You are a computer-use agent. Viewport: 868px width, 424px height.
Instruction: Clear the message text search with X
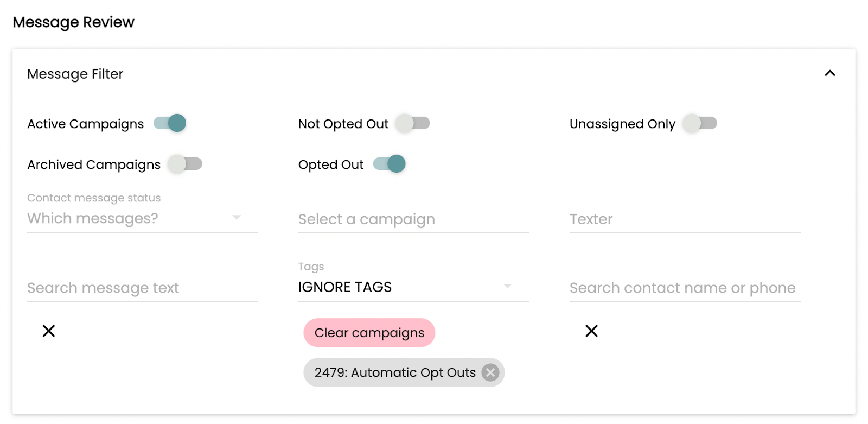click(x=49, y=331)
